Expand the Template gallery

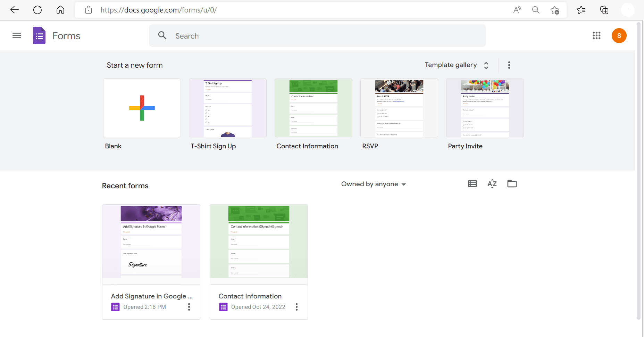457,65
